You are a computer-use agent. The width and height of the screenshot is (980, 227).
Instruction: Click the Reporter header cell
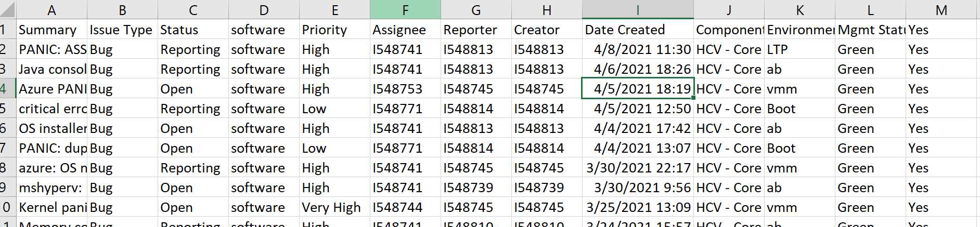tap(476, 30)
